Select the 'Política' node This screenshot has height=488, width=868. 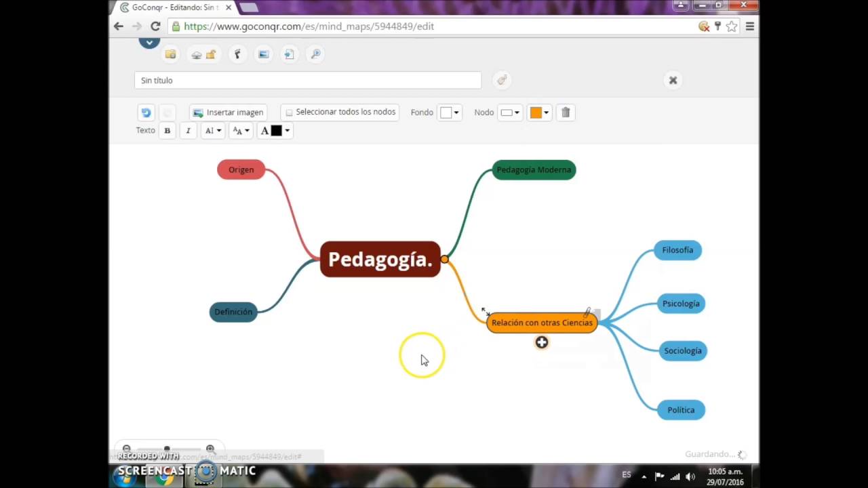point(681,409)
